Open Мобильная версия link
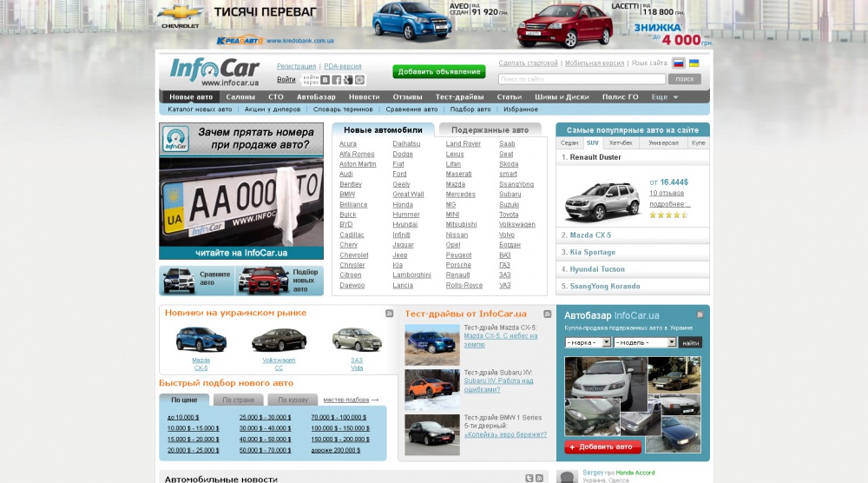 [595, 63]
